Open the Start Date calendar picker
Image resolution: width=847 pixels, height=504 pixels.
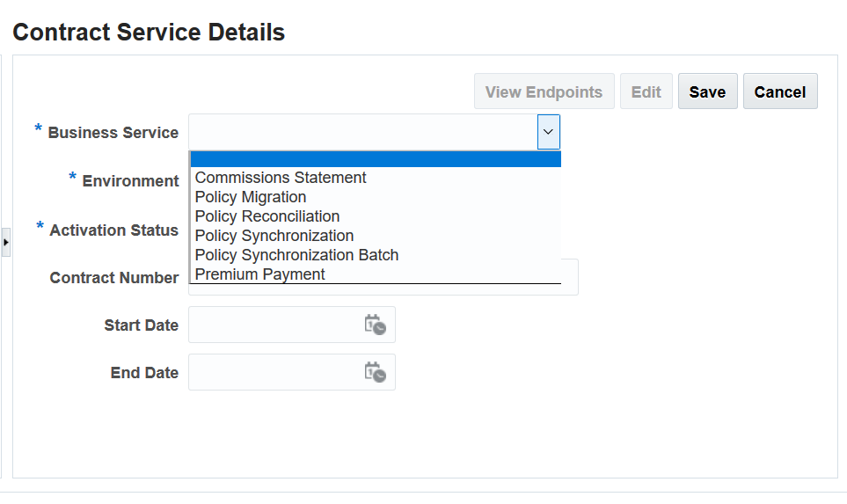coord(376,325)
